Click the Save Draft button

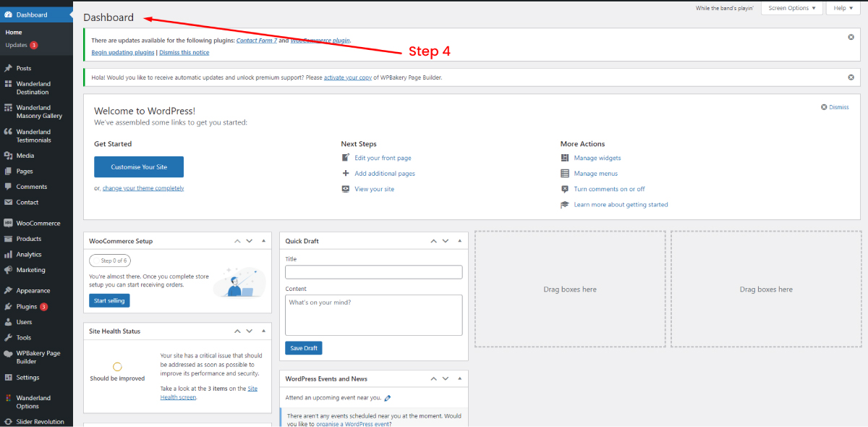pyautogui.click(x=304, y=348)
